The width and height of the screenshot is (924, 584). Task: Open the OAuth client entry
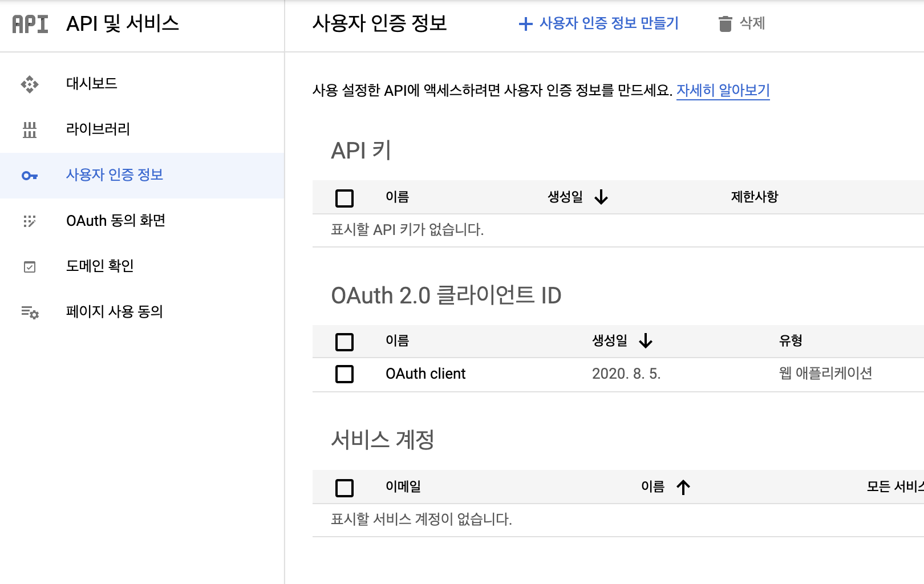point(425,374)
